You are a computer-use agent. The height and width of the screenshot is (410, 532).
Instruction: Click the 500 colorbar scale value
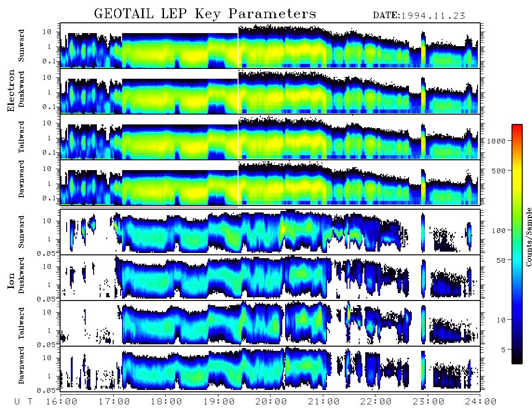(x=498, y=171)
